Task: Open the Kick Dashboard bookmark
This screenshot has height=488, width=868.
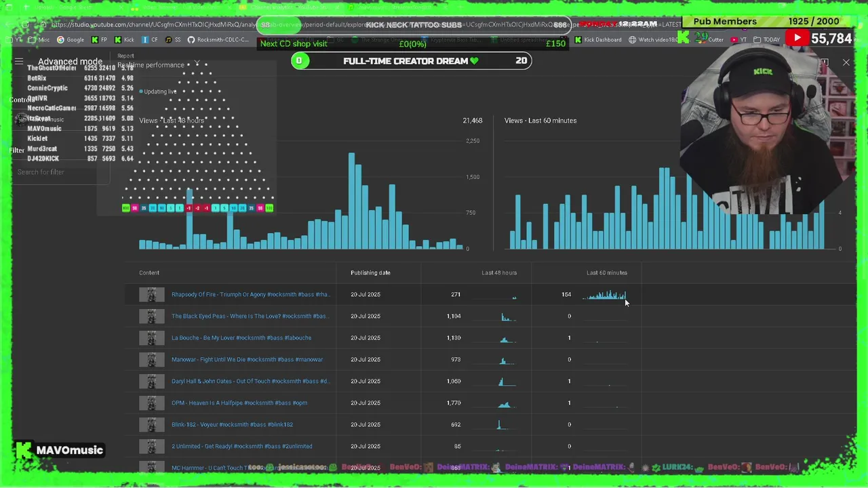Action: [597, 40]
